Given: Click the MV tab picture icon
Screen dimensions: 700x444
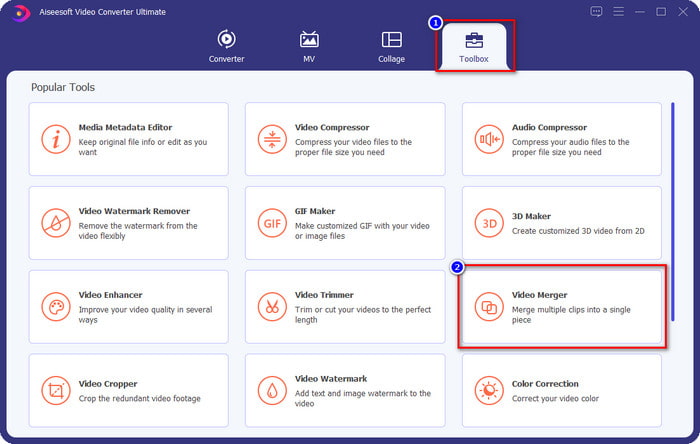Looking at the screenshot, I should click(x=309, y=39).
